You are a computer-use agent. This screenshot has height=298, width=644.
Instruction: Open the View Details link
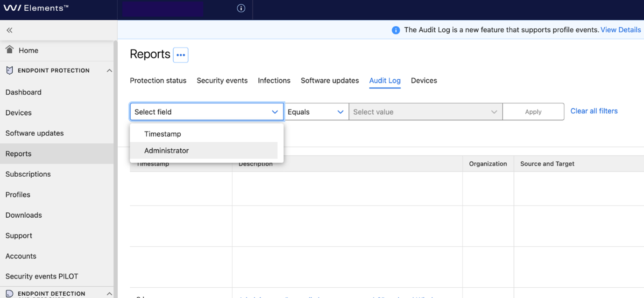pyautogui.click(x=621, y=30)
